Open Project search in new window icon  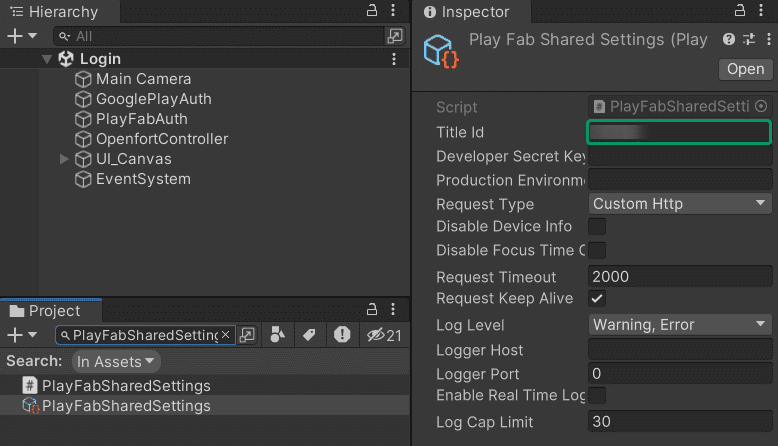pyautogui.click(x=247, y=335)
